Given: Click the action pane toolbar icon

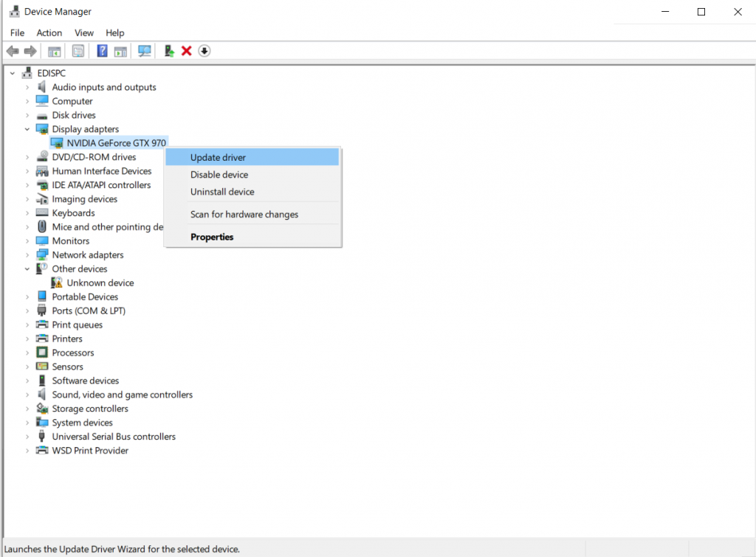Looking at the screenshot, I should (x=120, y=51).
